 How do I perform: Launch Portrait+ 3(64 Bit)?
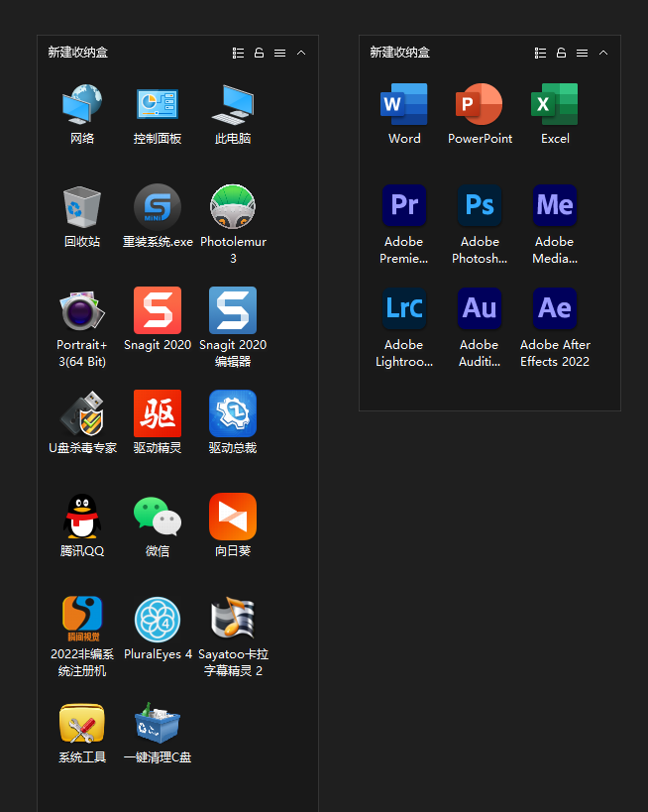coord(82,310)
